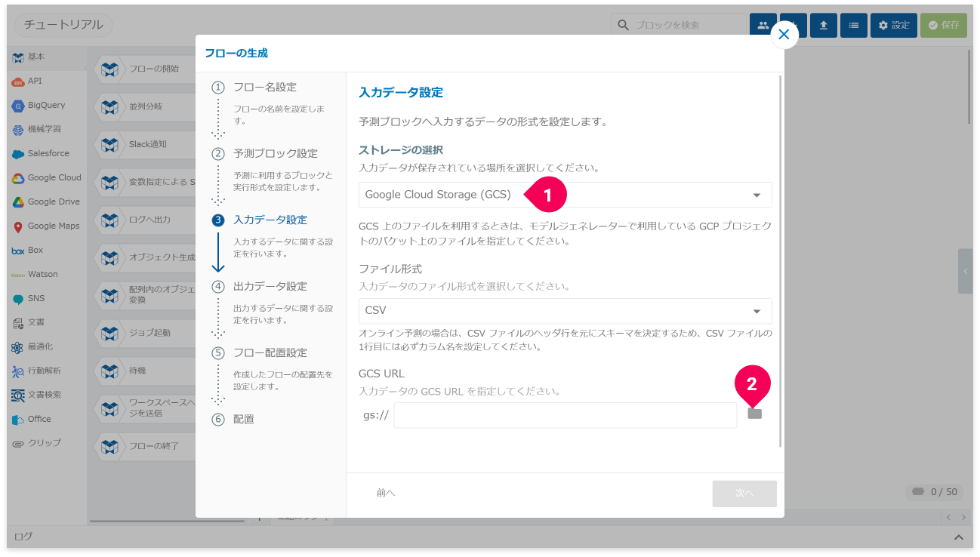Expand the ログ panel chevron
Screen dimensions: 980x557
(x=958, y=537)
